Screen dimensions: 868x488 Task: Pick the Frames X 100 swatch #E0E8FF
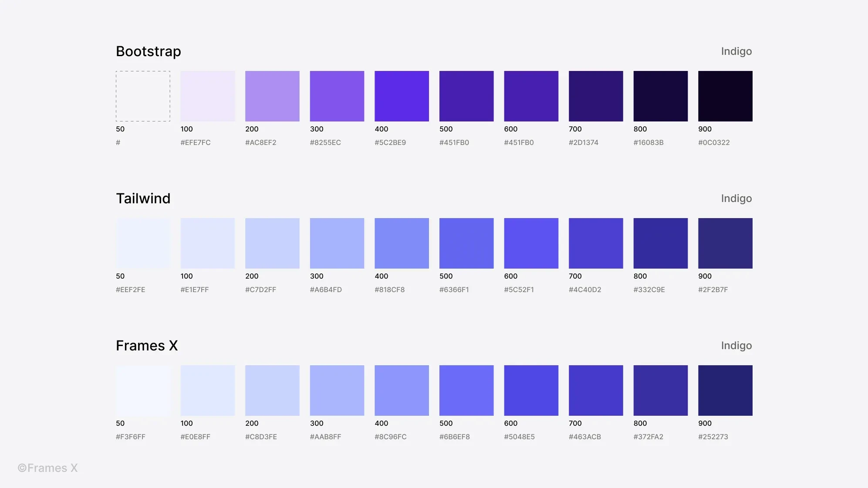pyautogui.click(x=208, y=390)
